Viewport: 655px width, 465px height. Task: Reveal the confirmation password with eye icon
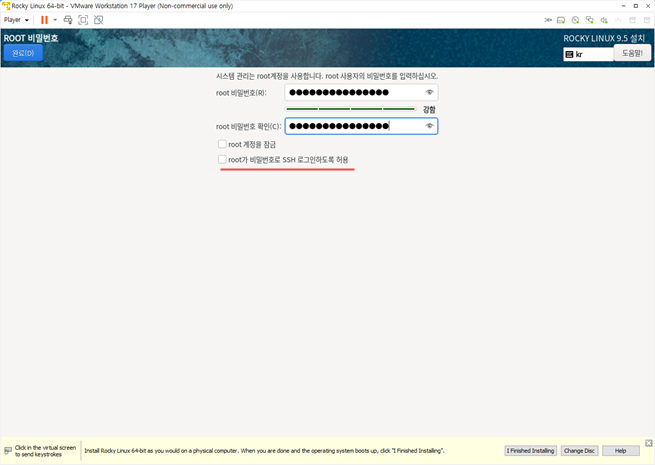click(x=429, y=126)
